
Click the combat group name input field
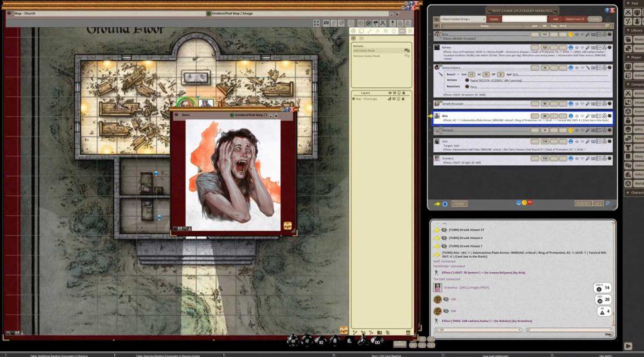(x=525, y=19)
